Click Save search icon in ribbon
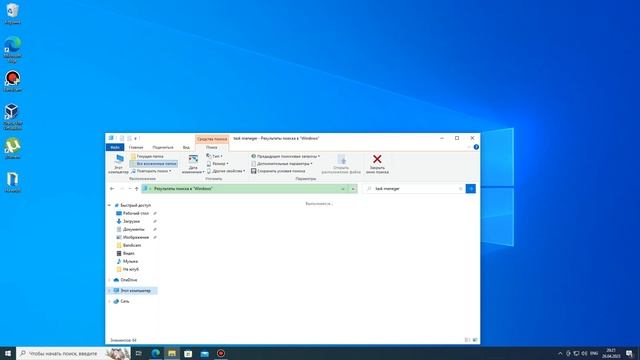 click(x=253, y=171)
